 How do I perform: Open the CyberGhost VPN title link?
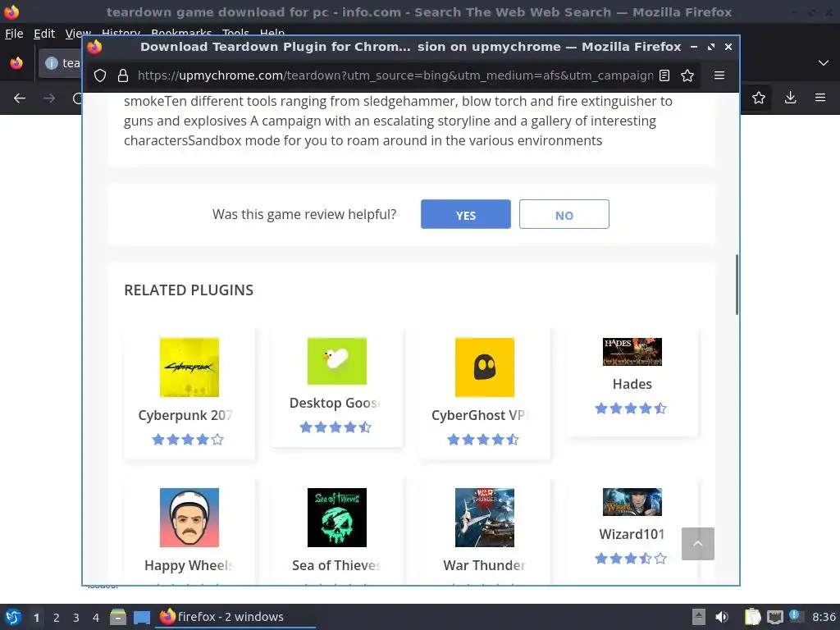[x=480, y=415]
